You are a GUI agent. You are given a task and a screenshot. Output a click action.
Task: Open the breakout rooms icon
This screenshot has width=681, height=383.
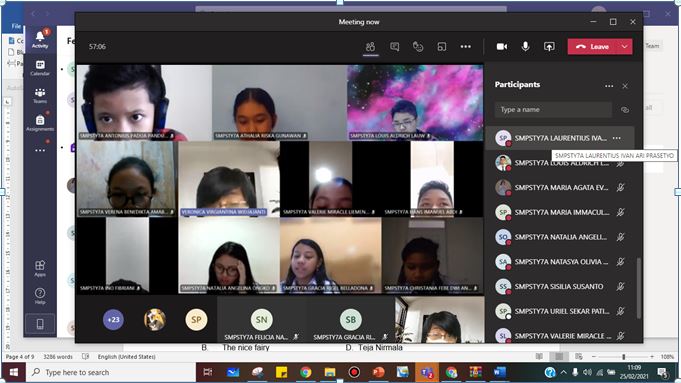442,46
